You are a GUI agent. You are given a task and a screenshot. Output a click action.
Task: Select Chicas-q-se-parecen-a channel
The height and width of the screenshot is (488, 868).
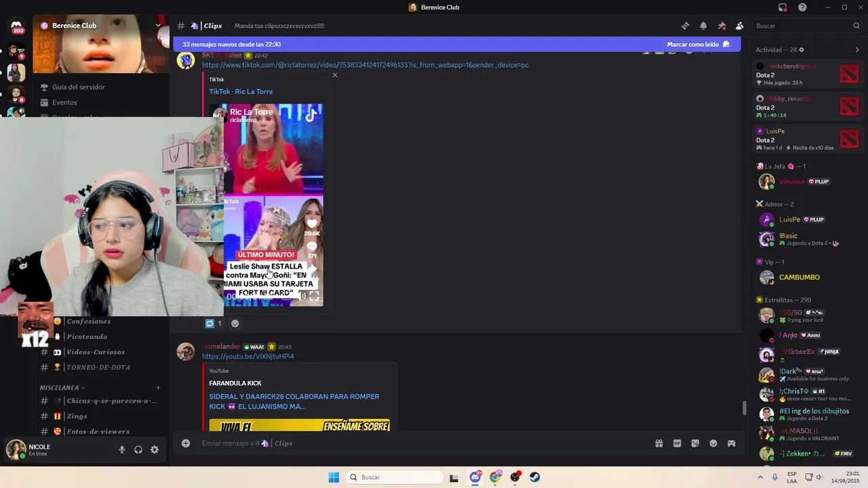tap(101, 401)
